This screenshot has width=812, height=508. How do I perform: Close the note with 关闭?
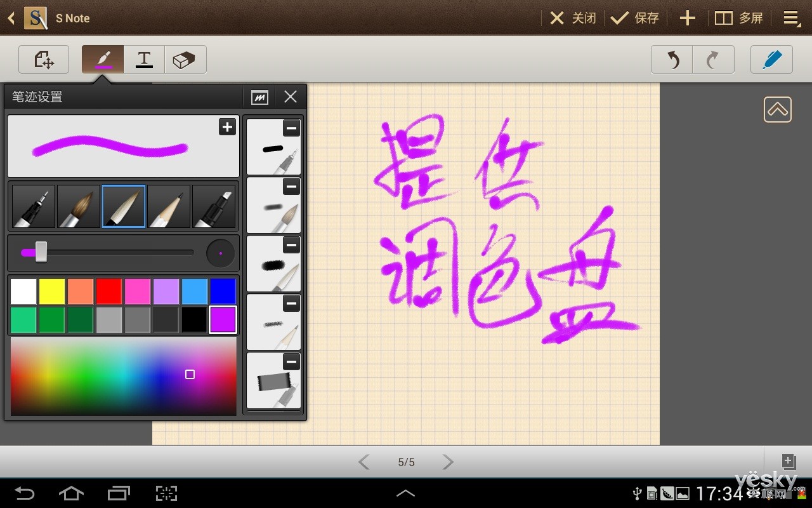573,18
